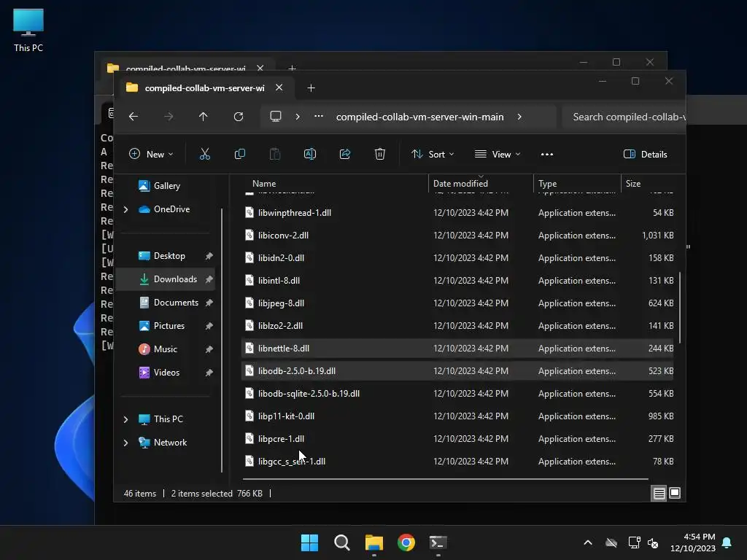Switch to details list view icon
The image size is (747, 560).
(659, 494)
